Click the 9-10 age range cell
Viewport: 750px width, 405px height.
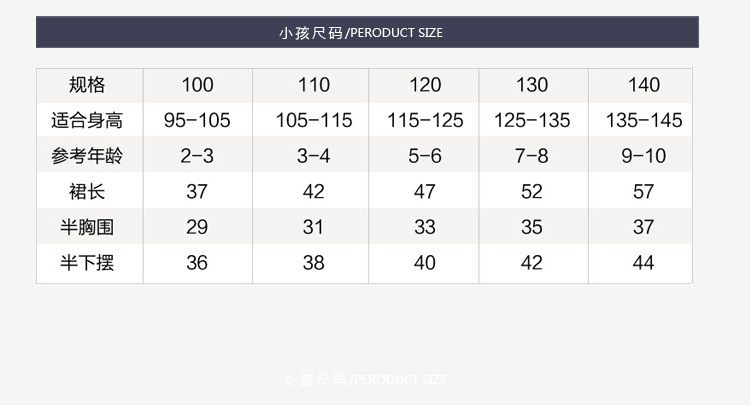(x=644, y=156)
